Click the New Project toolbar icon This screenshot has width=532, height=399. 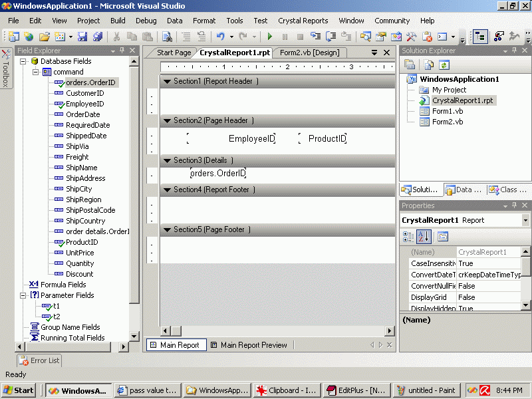click(x=13, y=37)
